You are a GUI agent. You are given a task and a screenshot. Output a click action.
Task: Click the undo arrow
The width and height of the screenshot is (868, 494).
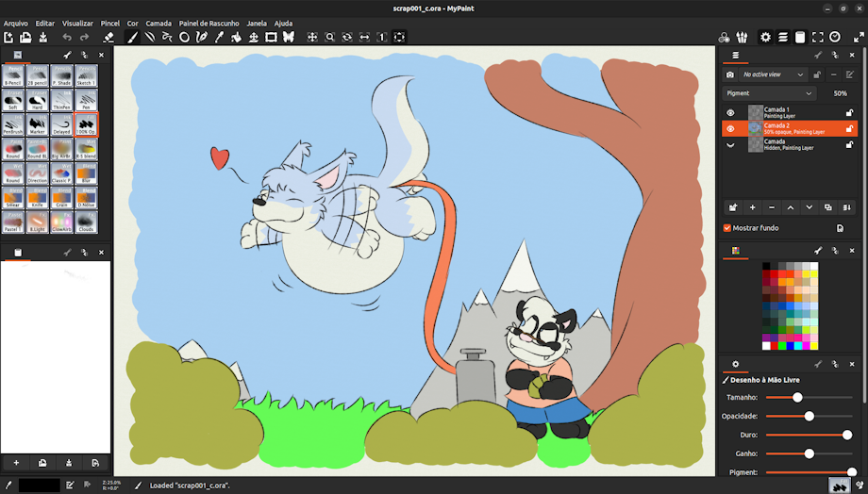67,38
